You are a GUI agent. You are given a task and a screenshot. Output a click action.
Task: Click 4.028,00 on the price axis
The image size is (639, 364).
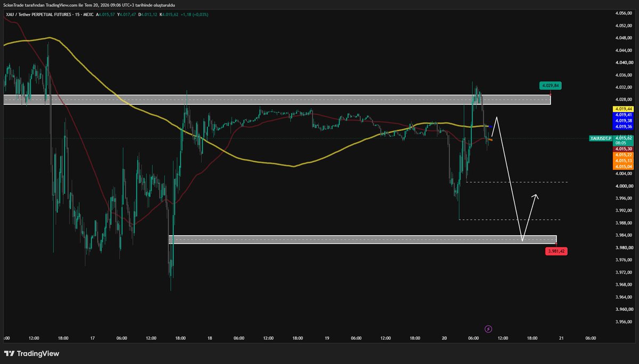623,99
